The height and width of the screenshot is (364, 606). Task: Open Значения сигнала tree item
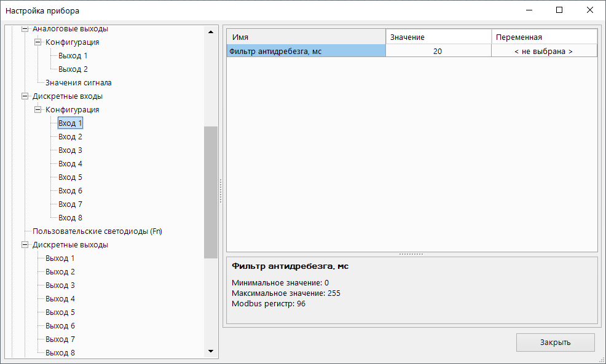[x=78, y=83]
